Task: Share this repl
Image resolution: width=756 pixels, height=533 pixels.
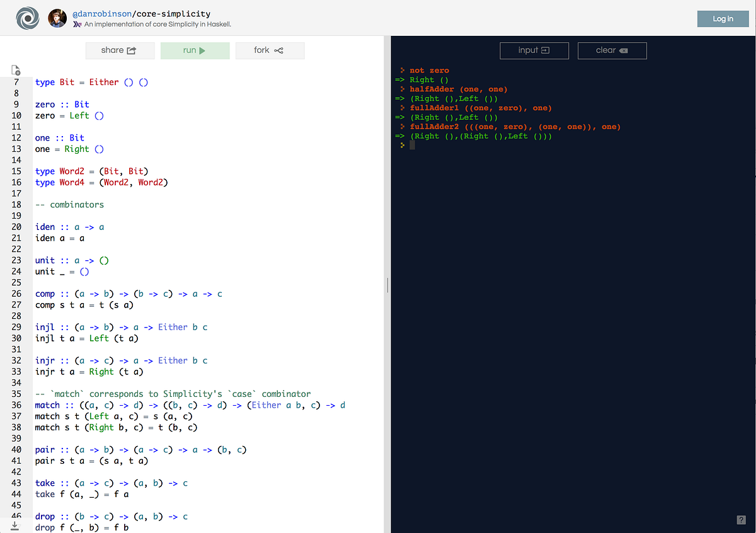Action: pyautogui.click(x=119, y=50)
